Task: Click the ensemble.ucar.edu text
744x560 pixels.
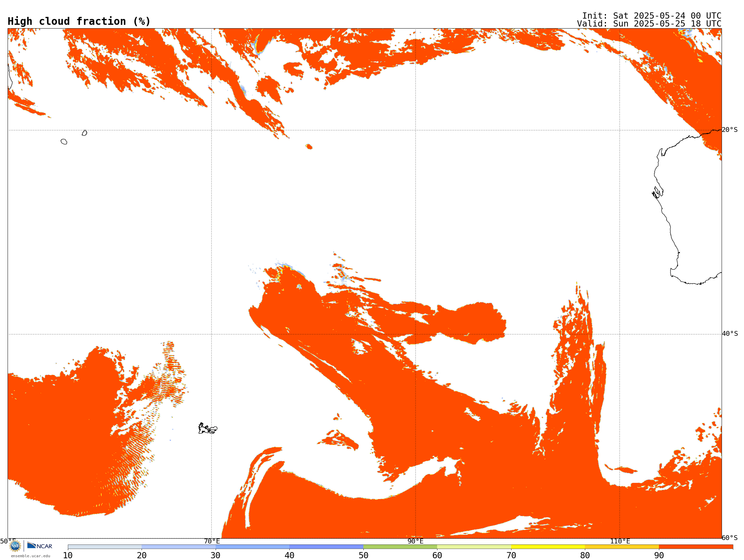Action: pos(31,556)
